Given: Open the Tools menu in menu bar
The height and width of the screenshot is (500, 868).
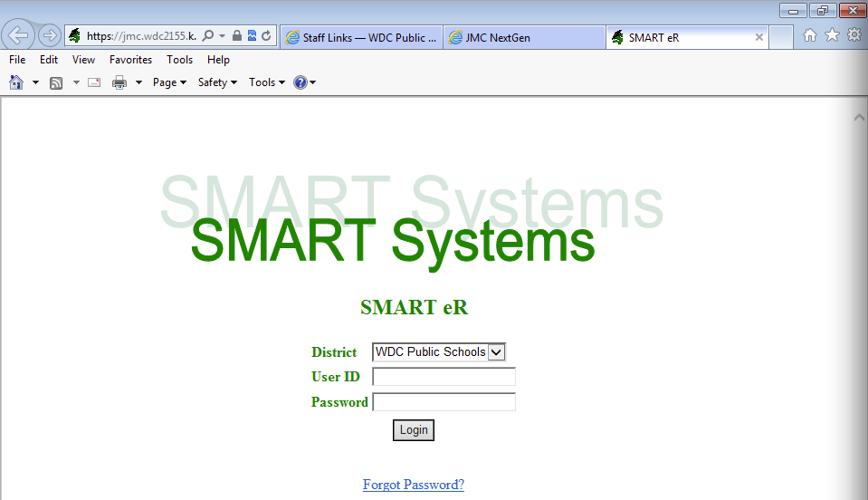Looking at the screenshot, I should (180, 60).
